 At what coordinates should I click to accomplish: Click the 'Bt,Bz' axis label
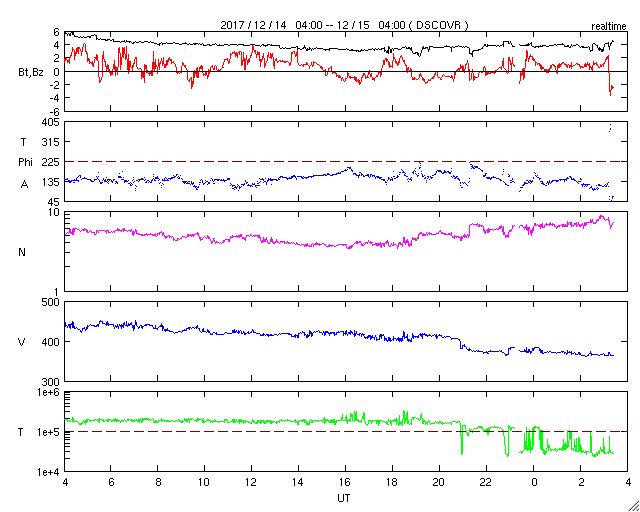click(31, 74)
